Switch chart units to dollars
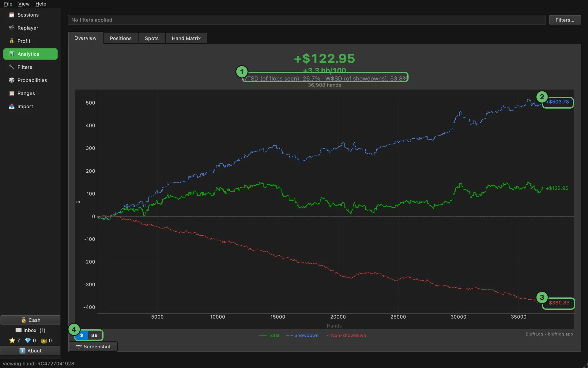The image size is (588, 368). pyautogui.click(x=82, y=335)
